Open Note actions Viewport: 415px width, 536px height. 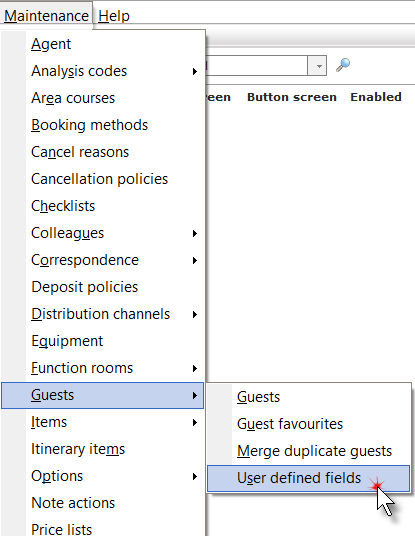[x=103, y=503]
